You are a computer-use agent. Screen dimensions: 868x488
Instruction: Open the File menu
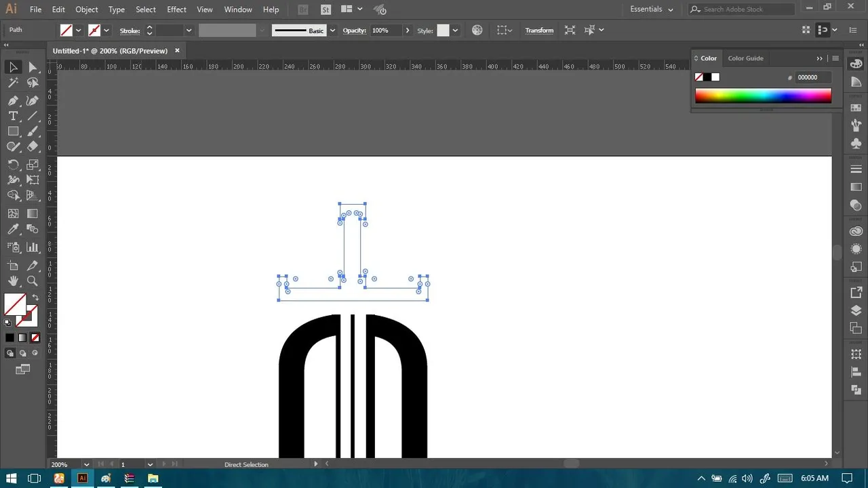point(35,9)
